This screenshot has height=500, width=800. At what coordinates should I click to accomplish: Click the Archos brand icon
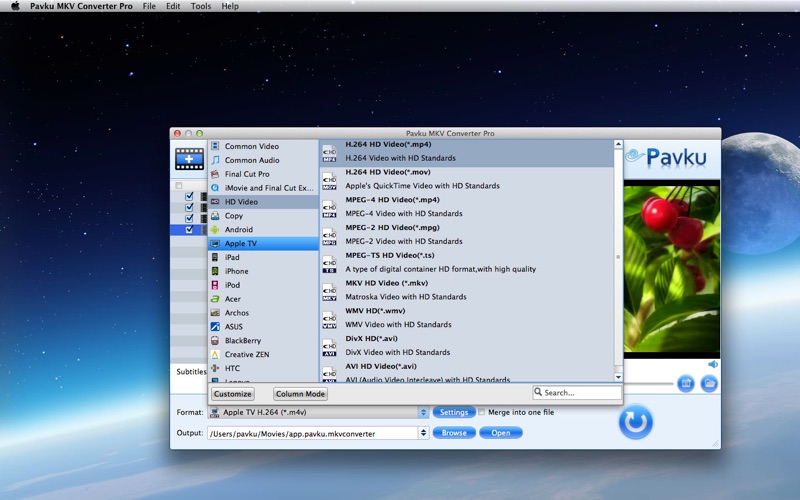point(215,313)
